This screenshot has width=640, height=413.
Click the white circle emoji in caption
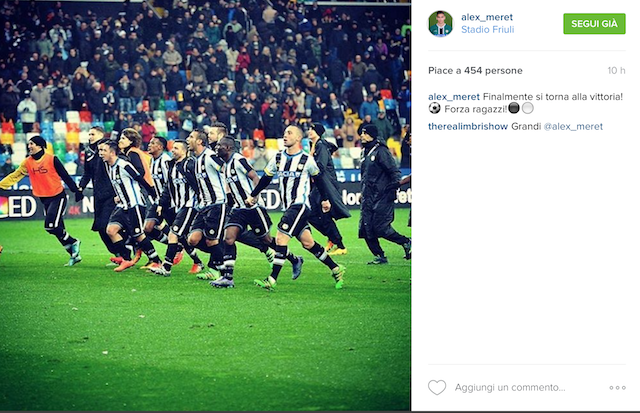pos(528,108)
